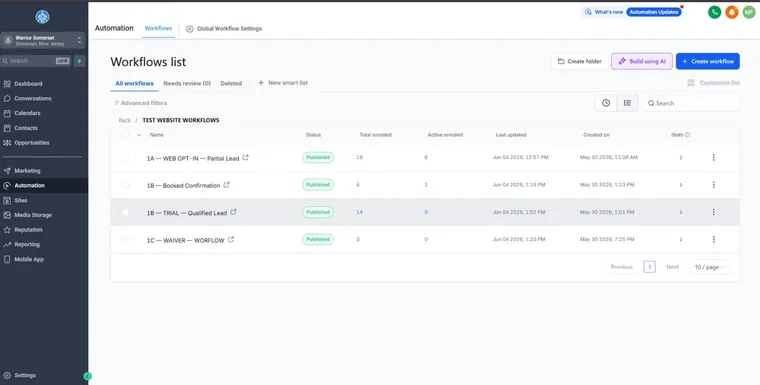Click the clock recent-view icon
Screen dimensions: 760x385
tap(606, 103)
